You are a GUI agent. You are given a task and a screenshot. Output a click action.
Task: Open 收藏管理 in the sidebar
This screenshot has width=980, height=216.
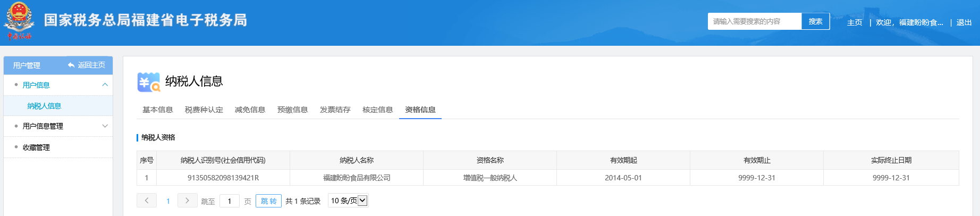pyautogui.click(x=36, y=147)
